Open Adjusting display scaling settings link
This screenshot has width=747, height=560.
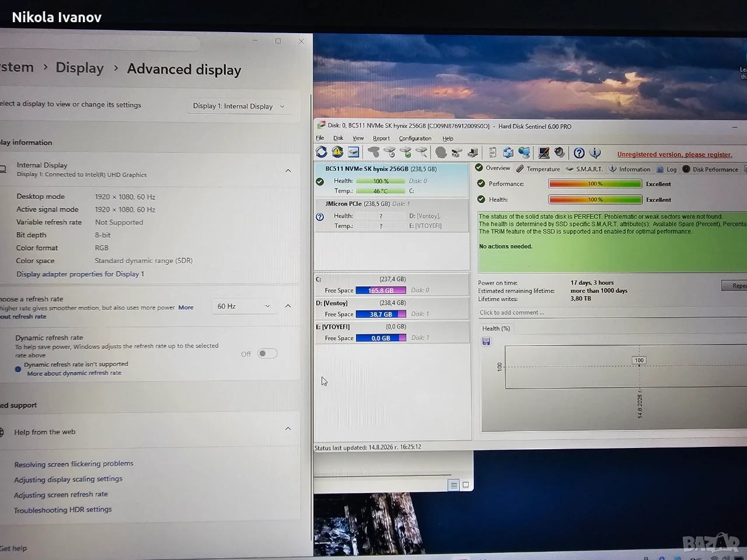[x=68, y=480]
